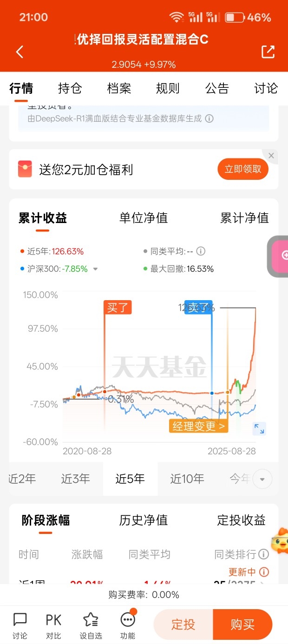288x644 pixels.
Task: Switch to the 单位净值 chart tab
Action: click(144, 218)
